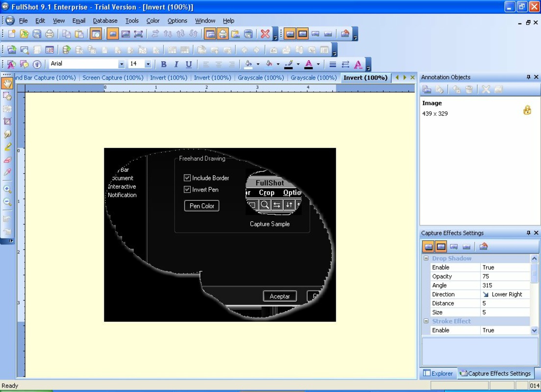Click the pointing hand tool in left toolbar
The height and width of the screenshot is (392, 541).
(x=7, y=134)
